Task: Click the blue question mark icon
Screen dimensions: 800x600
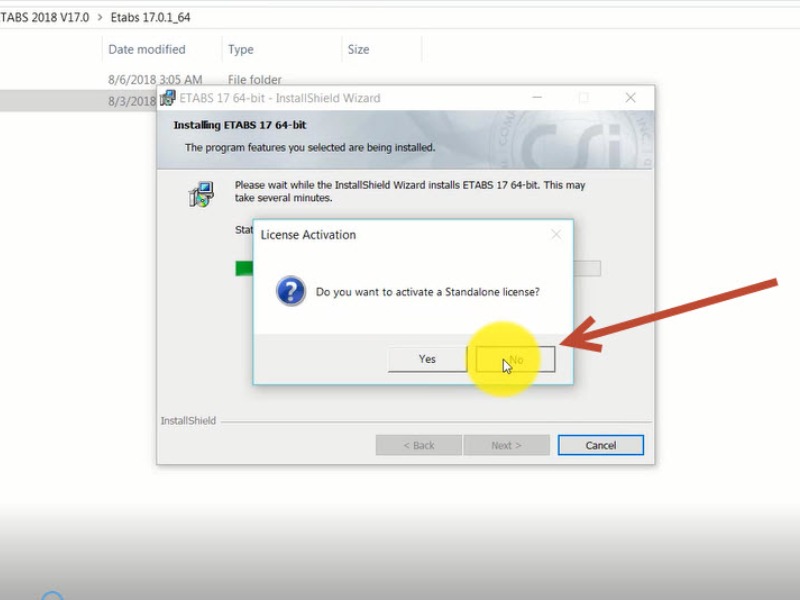Action: (x=291, y=292)
